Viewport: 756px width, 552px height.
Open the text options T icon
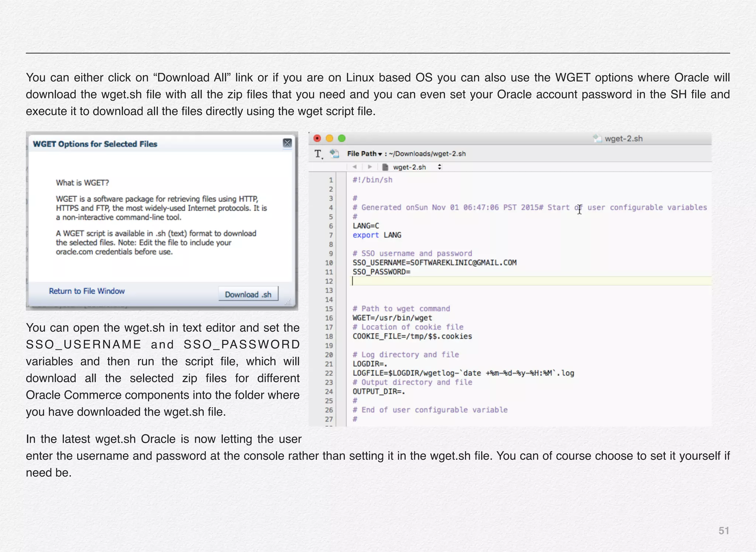click(x=318, y=154)
